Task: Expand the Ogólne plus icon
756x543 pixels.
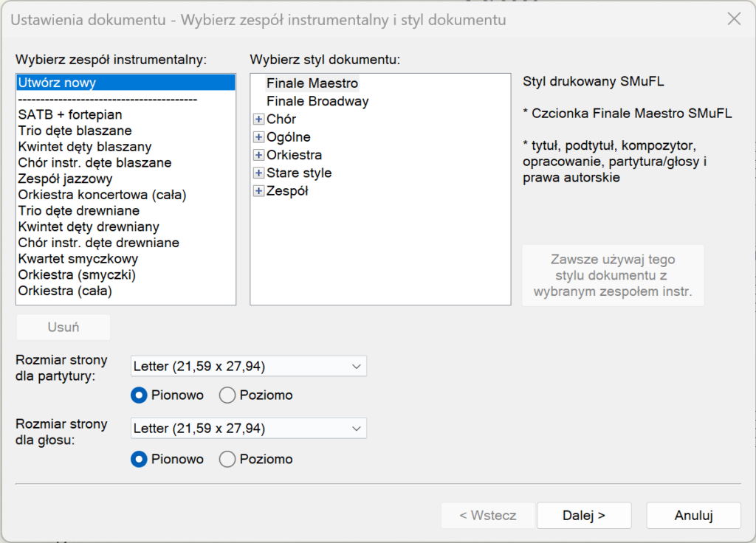Action: click(258, 137)
